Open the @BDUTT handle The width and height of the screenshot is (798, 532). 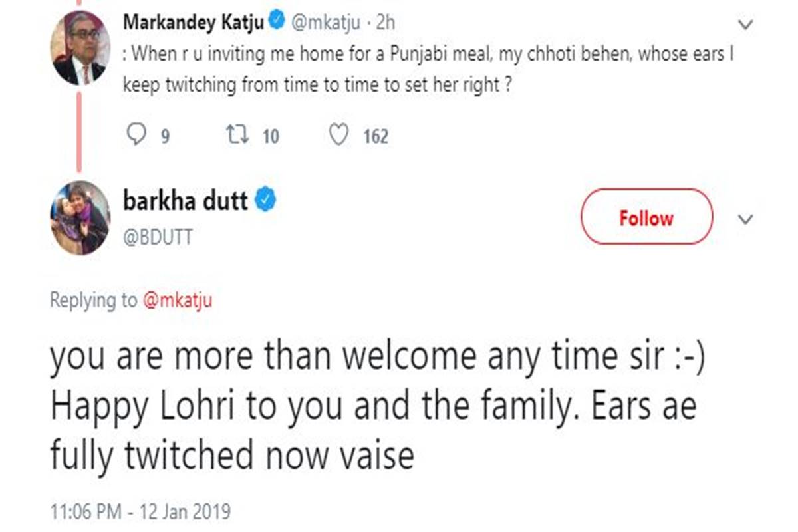pyautogui.click(x=158, y=237)
